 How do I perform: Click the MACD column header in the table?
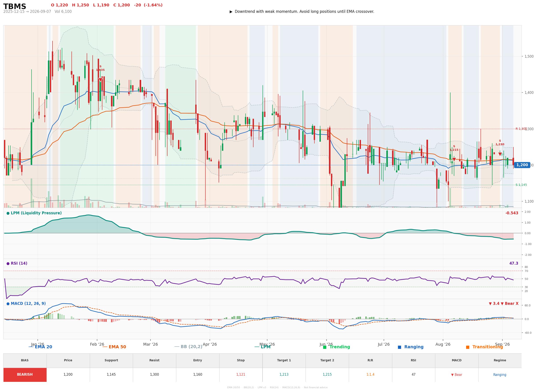click(457, 360)
